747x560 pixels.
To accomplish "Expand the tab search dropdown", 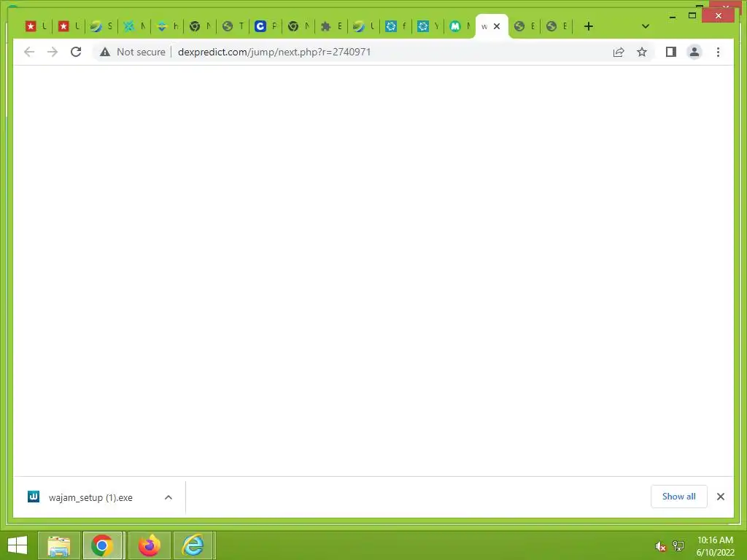I will click(x=645, y=26).
